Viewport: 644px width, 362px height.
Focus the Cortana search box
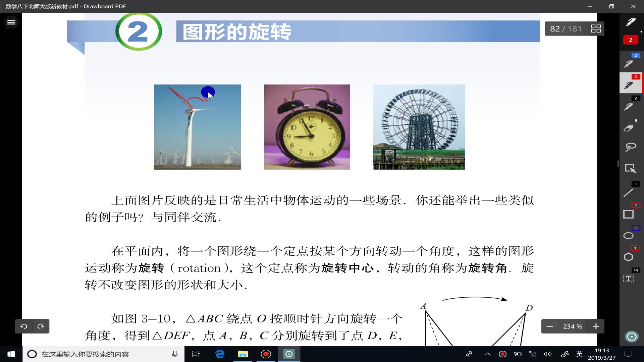[x=103, y=354]
